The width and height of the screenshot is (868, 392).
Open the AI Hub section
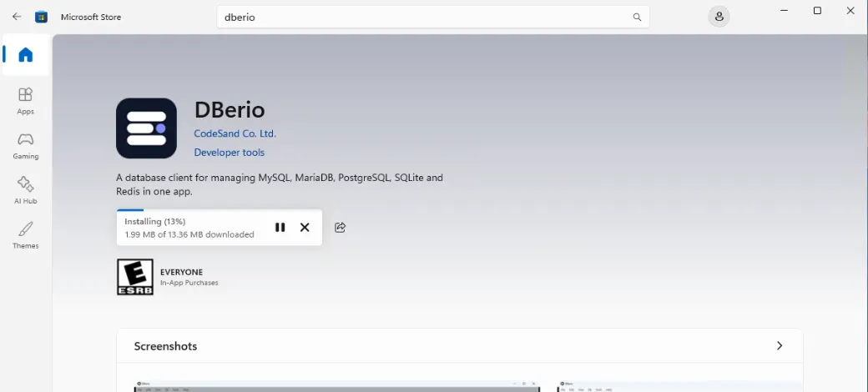pyautogui.click(x=26, y=191)
